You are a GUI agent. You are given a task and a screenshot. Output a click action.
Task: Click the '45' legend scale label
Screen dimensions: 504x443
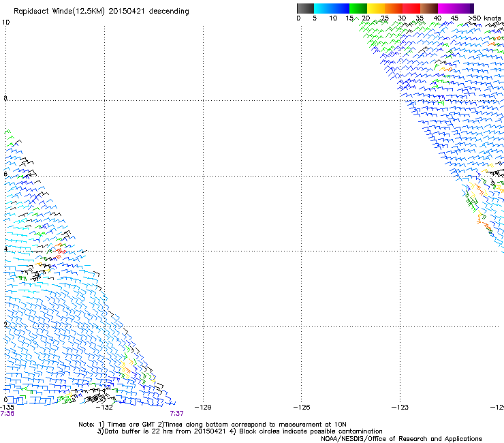(454, 18)
